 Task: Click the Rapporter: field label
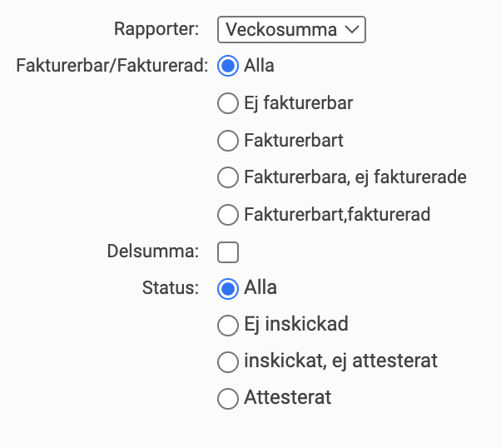coord(156,30)
